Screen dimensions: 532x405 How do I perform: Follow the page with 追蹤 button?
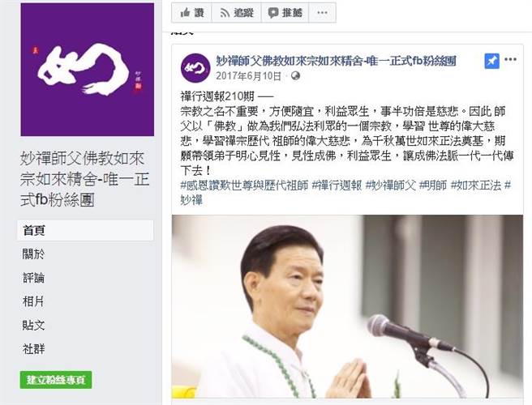pos(237,13)
